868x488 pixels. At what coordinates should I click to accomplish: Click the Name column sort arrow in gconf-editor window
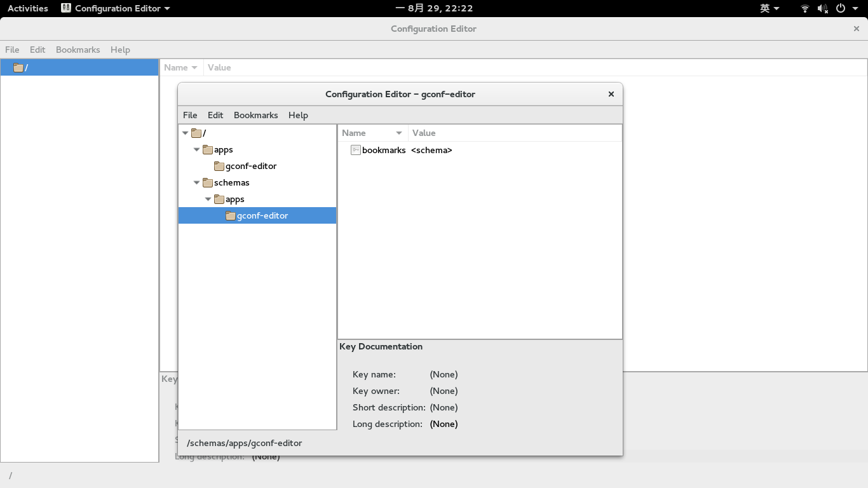point(399,133)
